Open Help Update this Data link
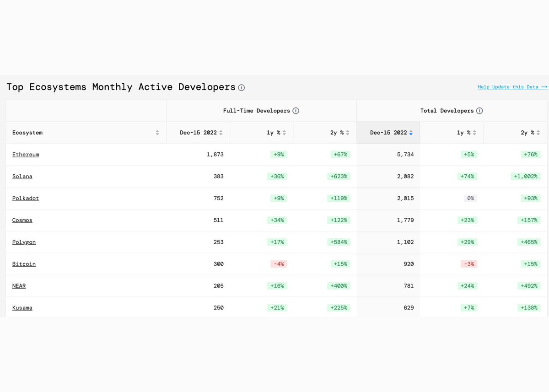This screenshot has width=549, height=392. [x=512, y=87]
